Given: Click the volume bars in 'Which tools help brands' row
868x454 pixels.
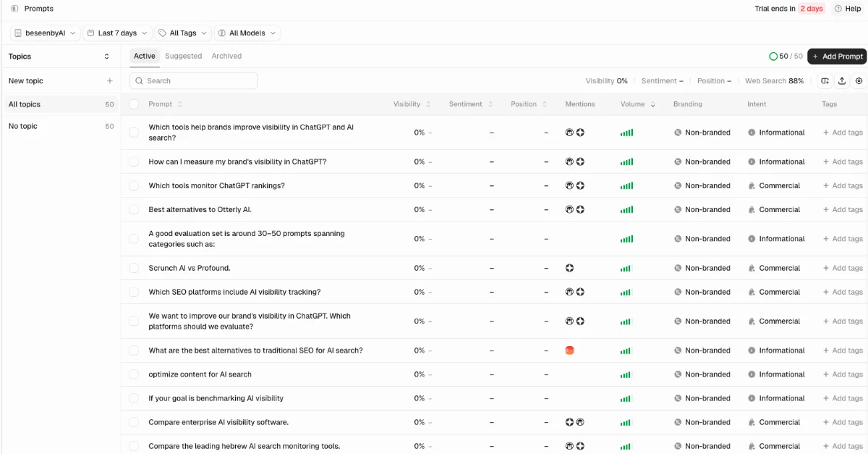Looking at the screenshot, I should 626,133.
